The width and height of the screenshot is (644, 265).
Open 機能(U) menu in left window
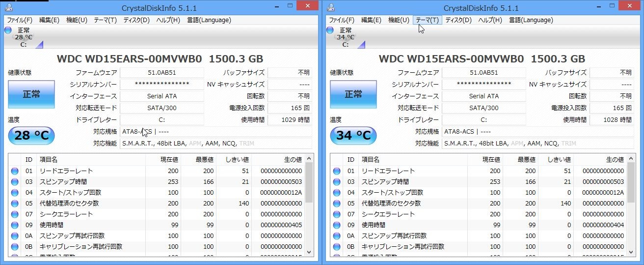pos(77,20)
